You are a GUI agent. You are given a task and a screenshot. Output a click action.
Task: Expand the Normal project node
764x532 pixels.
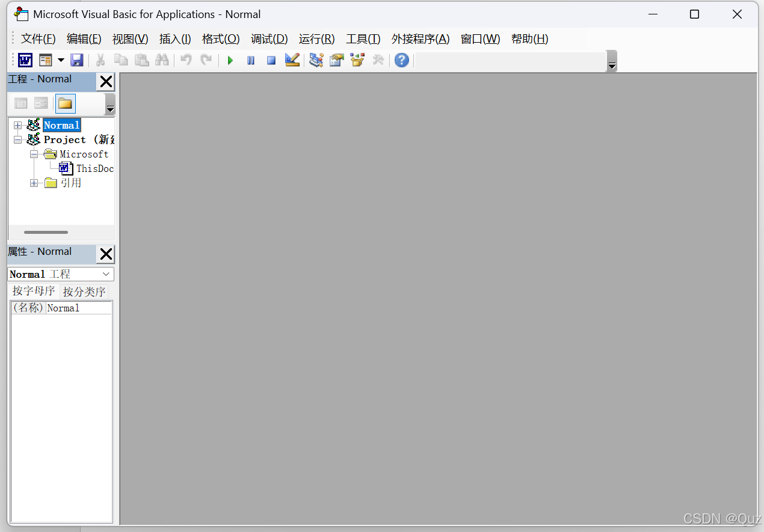pyautogui.click(x=17, y=125)
